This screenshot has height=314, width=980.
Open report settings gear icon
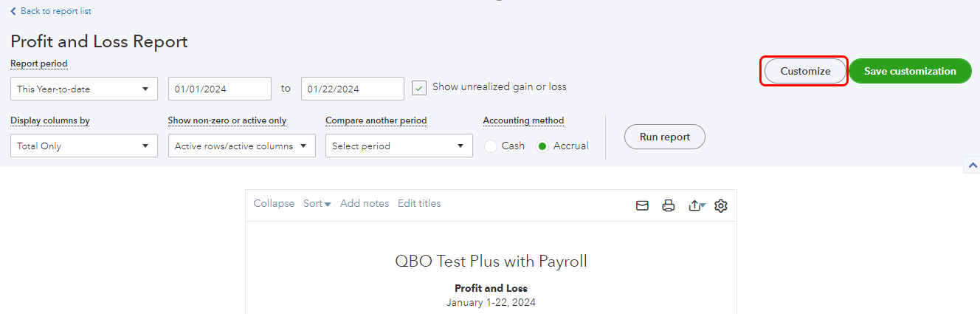point(721,206)
